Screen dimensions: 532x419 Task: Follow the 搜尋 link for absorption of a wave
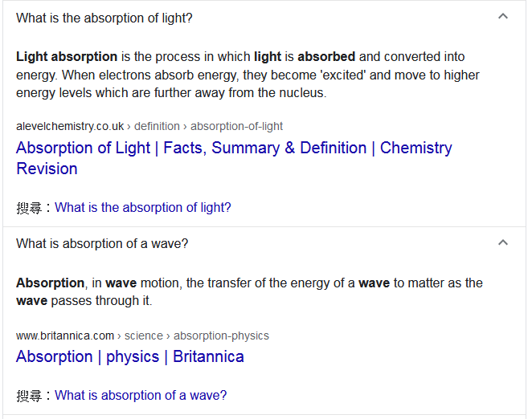tap(141, 395)
